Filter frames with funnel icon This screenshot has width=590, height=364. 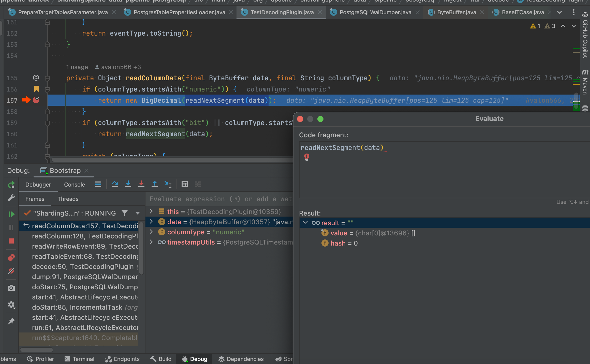coord(124,213)
